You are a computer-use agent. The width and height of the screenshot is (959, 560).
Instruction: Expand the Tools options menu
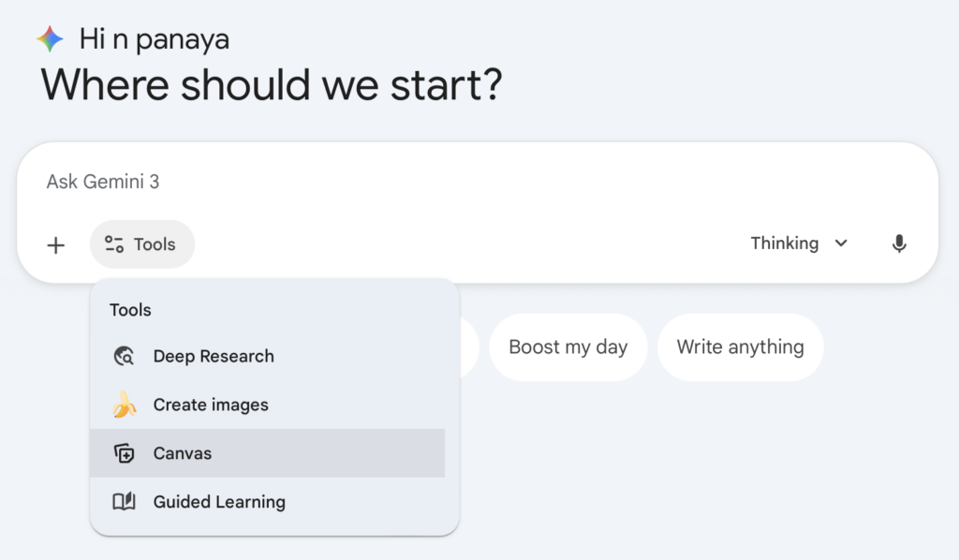142,243
